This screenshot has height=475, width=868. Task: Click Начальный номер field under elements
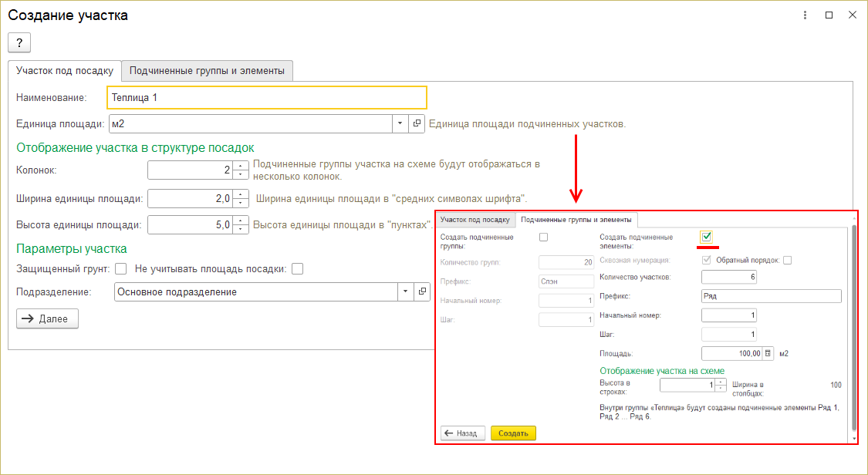(x=728, y=315)
